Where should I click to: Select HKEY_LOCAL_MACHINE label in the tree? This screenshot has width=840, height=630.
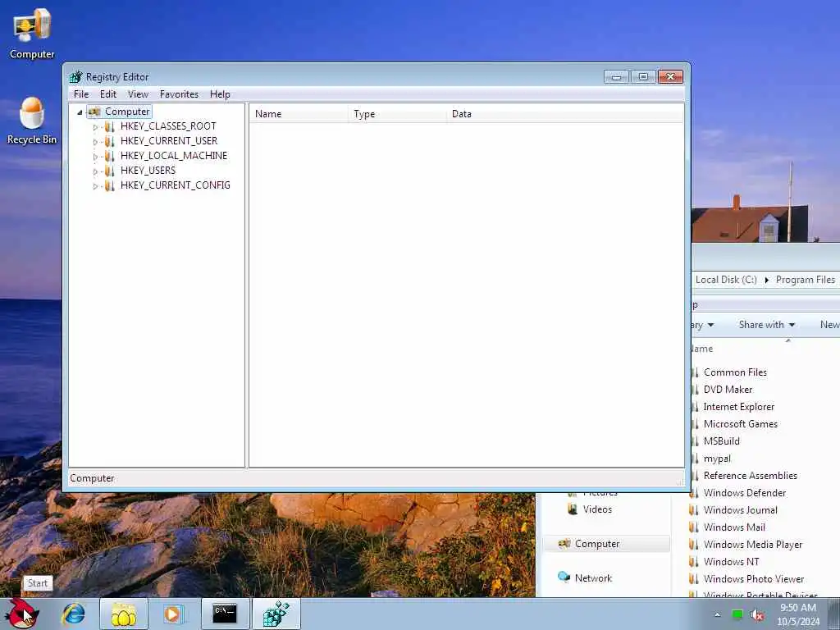(x=174, y=155)
